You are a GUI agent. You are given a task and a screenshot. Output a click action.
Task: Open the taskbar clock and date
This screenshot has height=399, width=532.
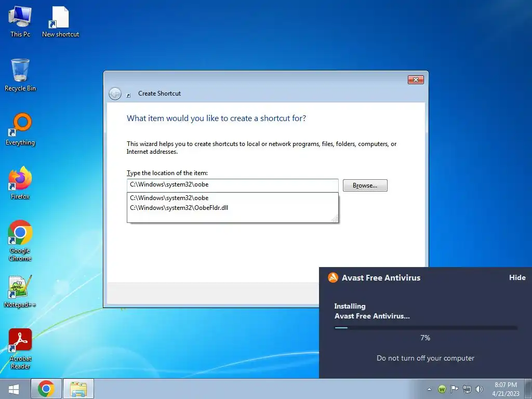506,389
